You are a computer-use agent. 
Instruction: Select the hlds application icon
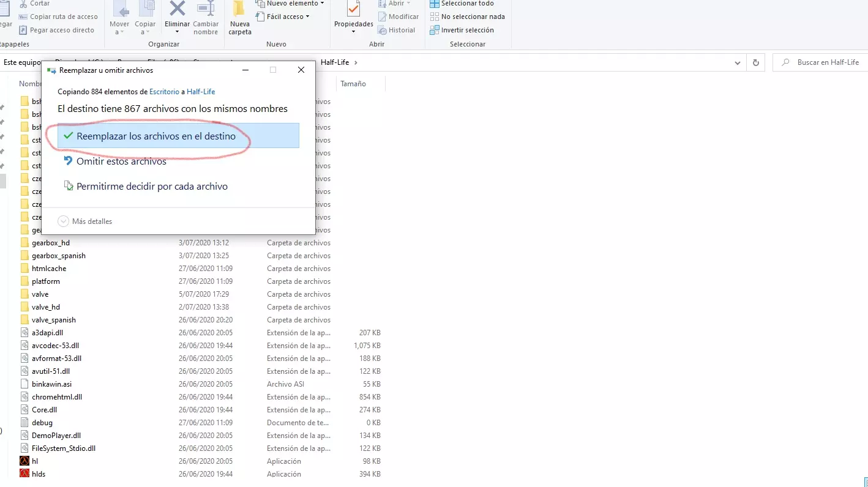point(24,474)
